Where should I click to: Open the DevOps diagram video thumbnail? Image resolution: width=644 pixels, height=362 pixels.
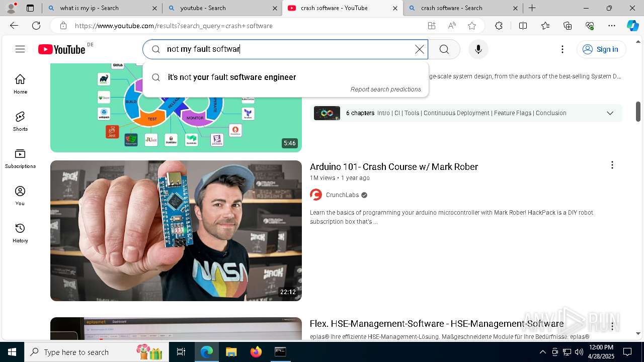pos(176,108)
